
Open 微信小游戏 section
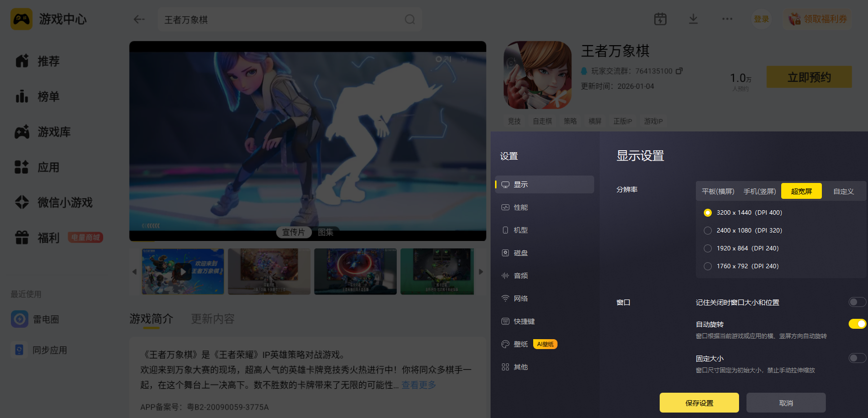tap(54, 202)
